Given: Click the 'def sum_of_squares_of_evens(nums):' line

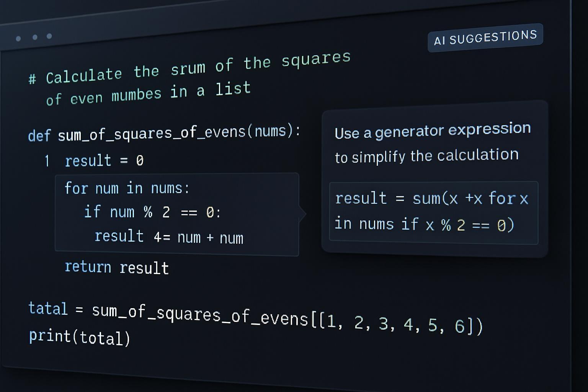Looking at the screenshot, I should coord(164,133).
